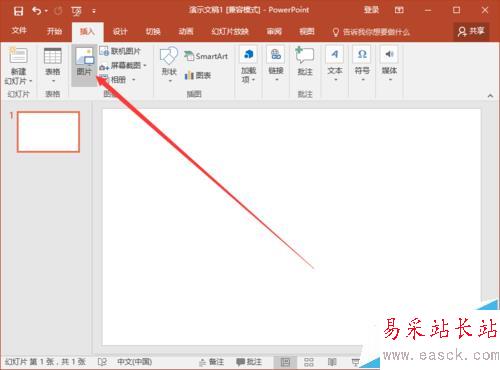Click the Redo icon

(x=58, y=11)
